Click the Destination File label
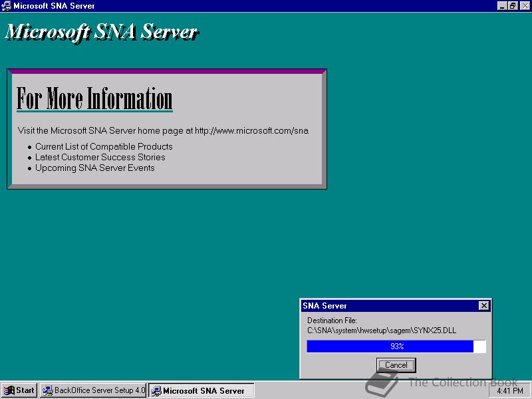532x399 pixels. 332,321
